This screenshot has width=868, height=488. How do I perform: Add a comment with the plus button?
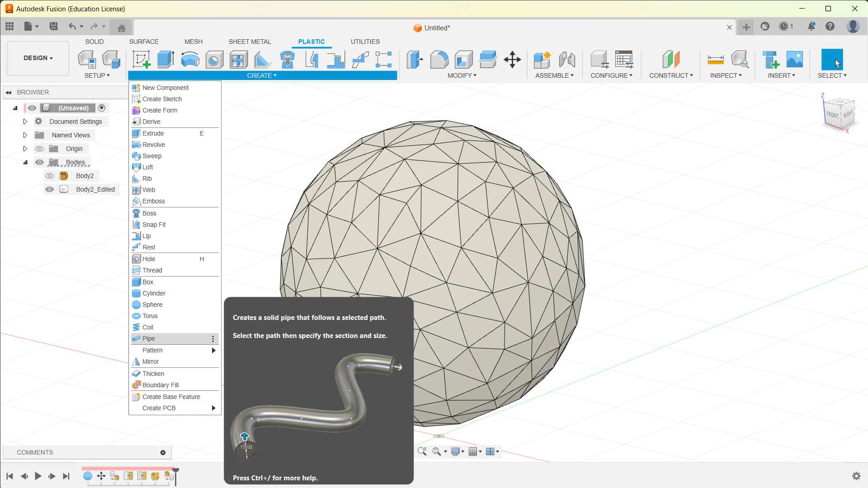tap(163, 452)
